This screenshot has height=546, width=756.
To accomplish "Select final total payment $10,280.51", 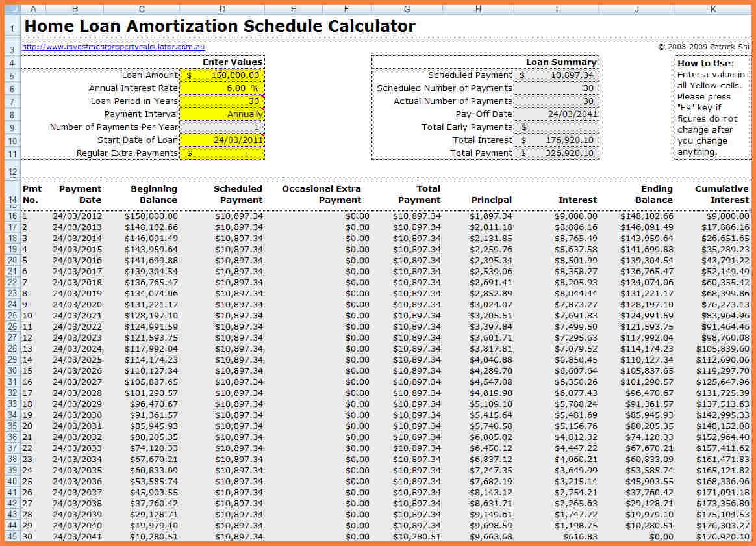I will 416,537.
